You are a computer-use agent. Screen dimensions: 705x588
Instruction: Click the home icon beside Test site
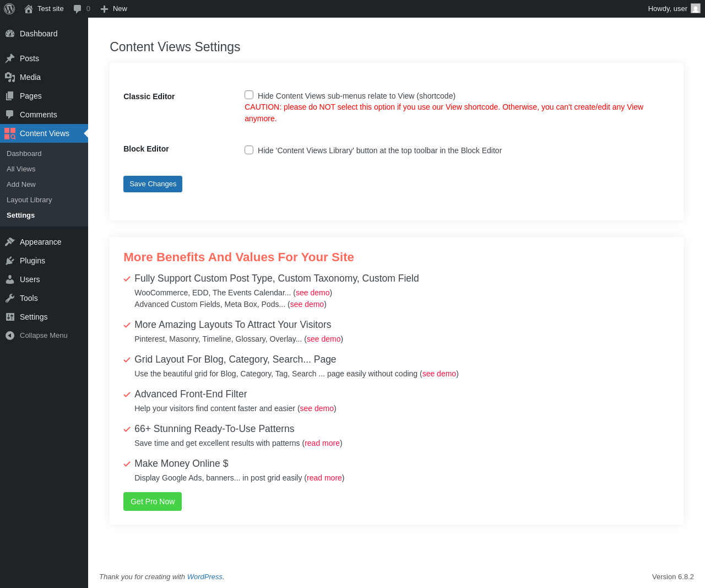click(x=29, y=9)
